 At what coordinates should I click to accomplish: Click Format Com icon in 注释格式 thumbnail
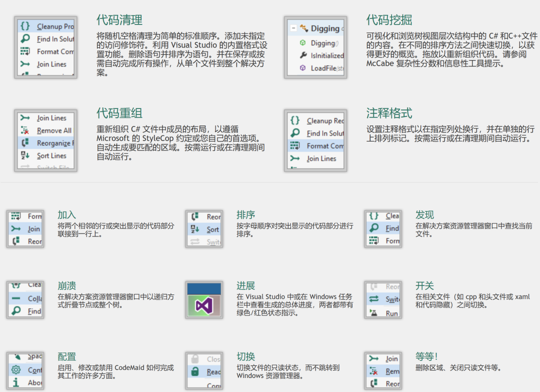click(x=295, y=145)
